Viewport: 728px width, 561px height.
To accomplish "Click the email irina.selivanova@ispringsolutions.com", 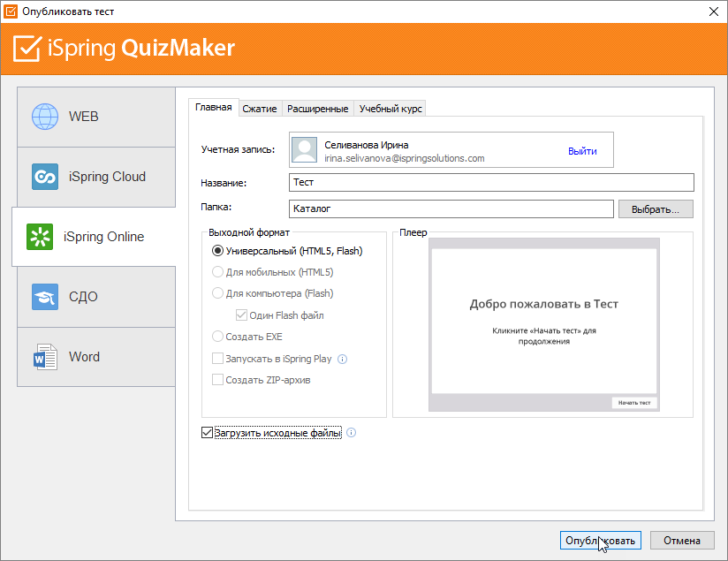I will click(x=404, y=158).
